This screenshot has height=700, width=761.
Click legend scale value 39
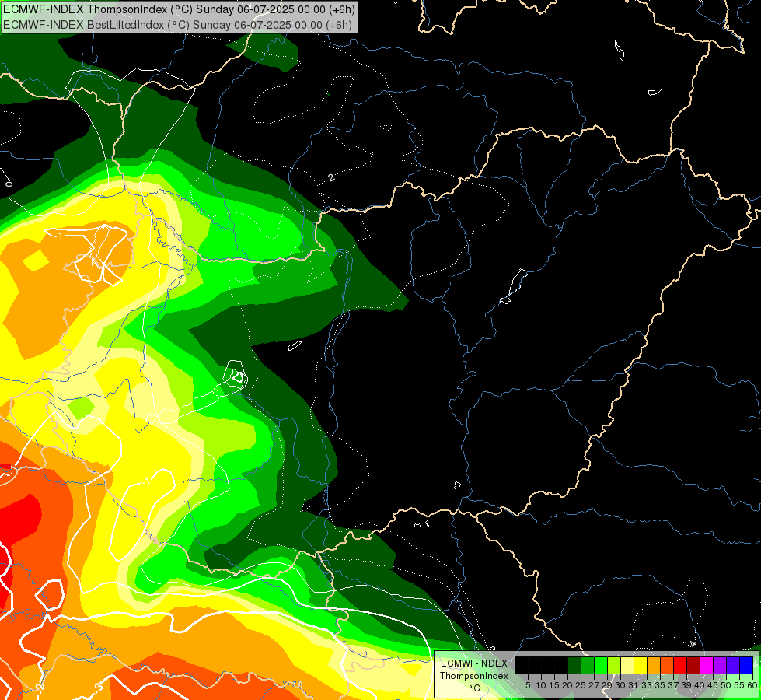pos(686,685)
